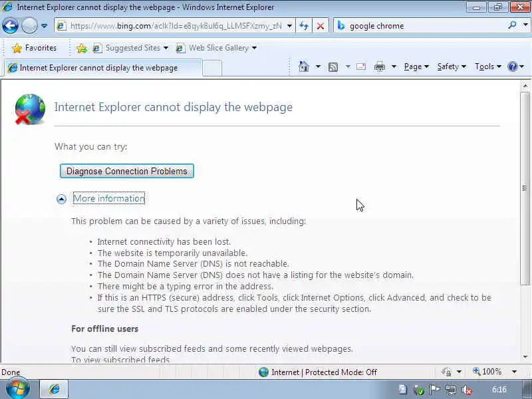Stop loading with the red X icon

coord(321,26)
